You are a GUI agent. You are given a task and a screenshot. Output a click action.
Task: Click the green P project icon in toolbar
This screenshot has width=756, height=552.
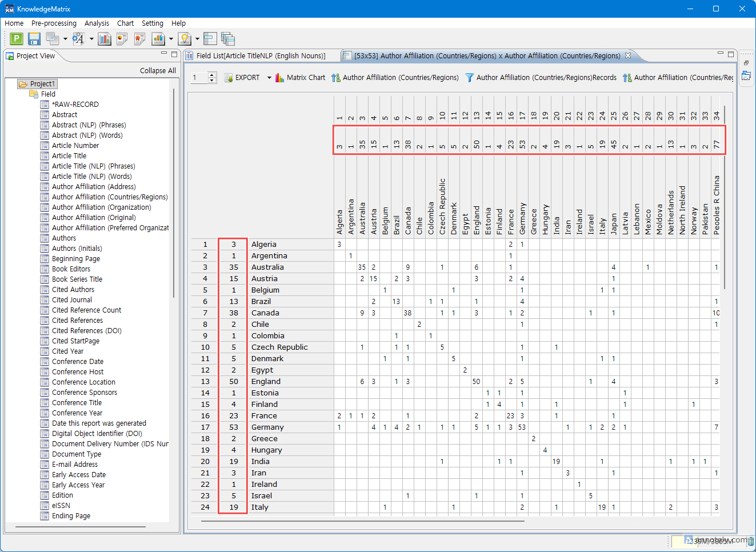[x=17, y=39]
